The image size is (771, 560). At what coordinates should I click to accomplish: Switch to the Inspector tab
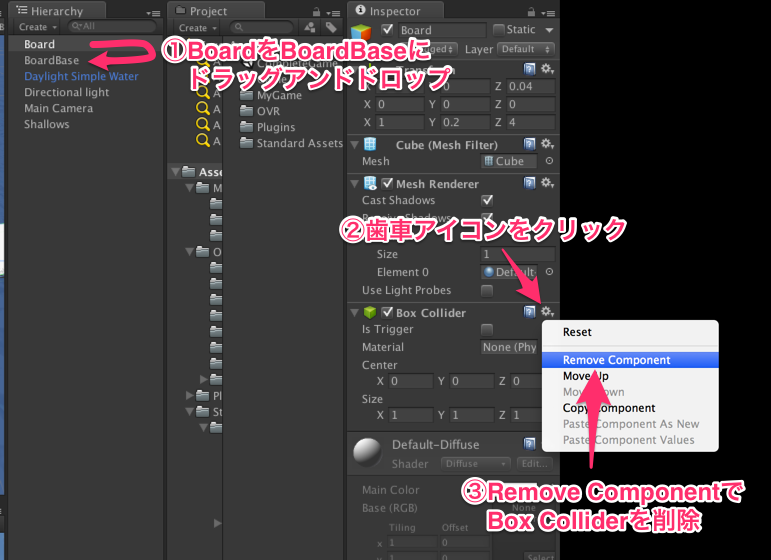click(x=395, y=10)
